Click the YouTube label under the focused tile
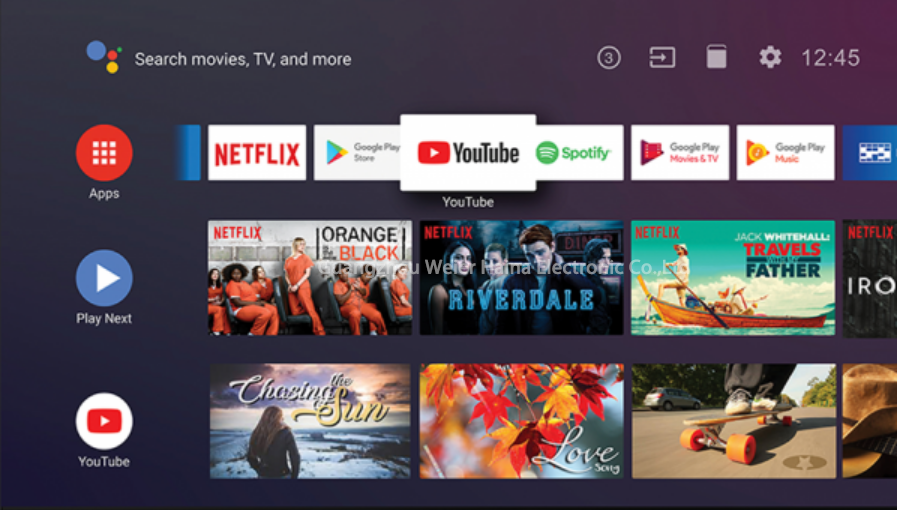 [x=468, y=202]
